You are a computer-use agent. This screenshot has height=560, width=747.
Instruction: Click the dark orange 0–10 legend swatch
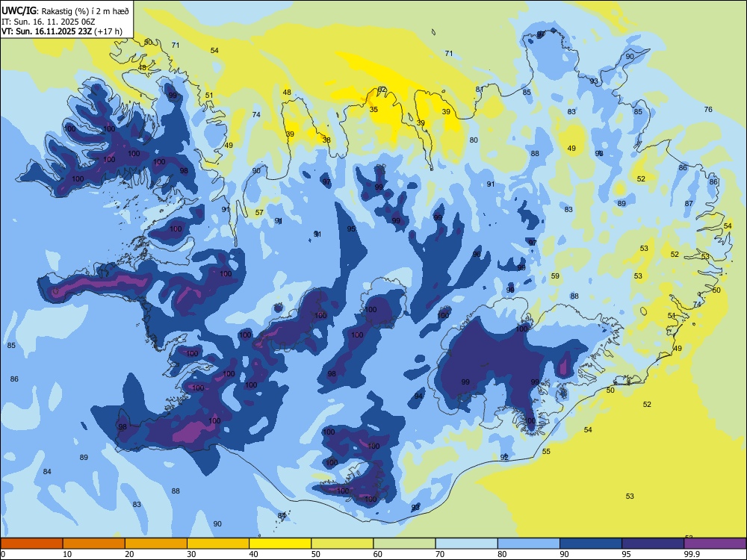31,544
